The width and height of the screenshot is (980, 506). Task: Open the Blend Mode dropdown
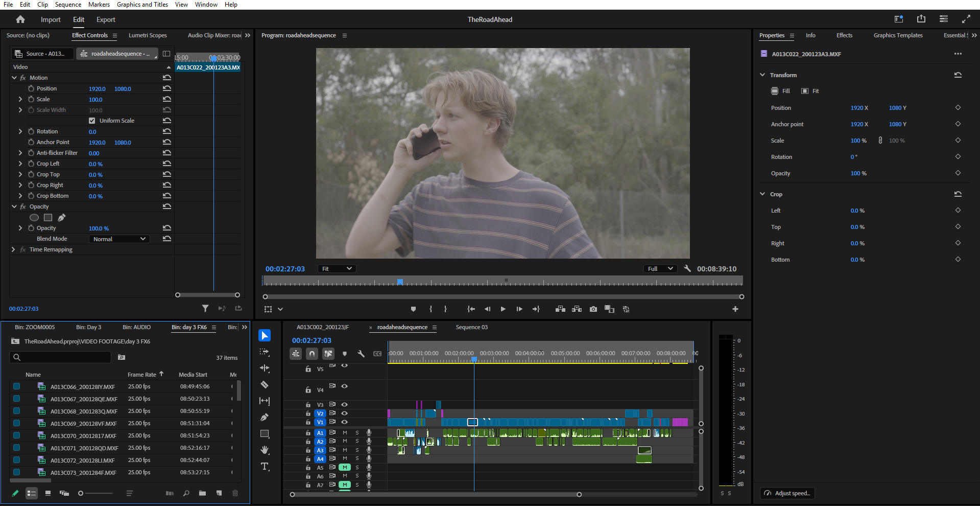[x=118, y=238]
